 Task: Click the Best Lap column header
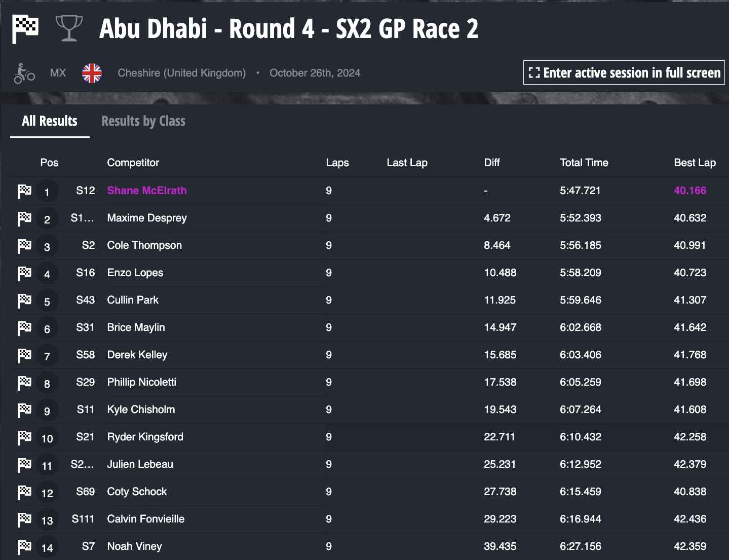point(695,163)
